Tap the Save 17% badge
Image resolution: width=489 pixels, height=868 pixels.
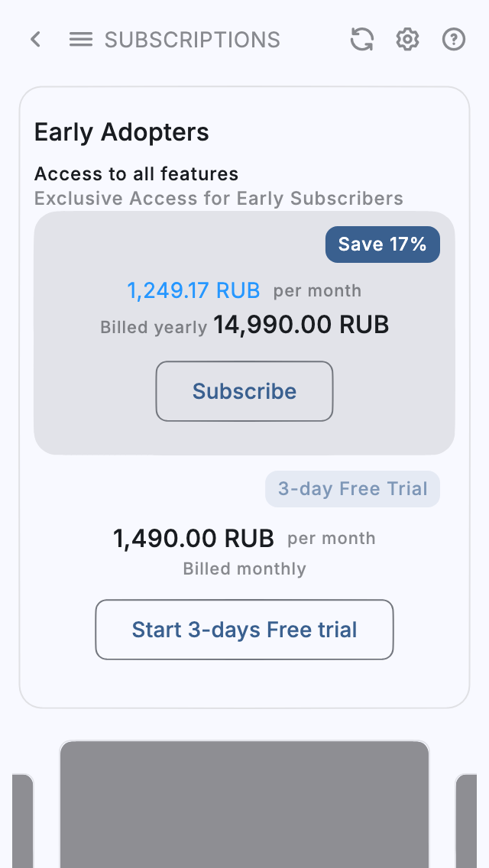click(382, 245)
